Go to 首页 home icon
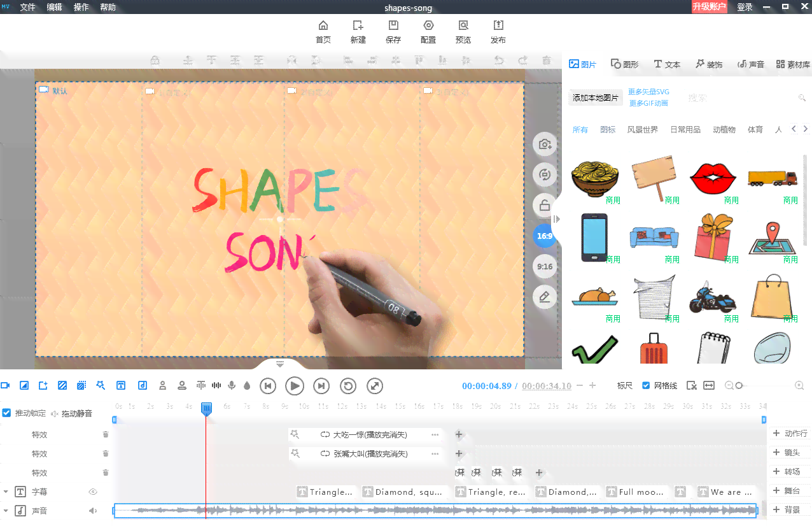This screenshot has width=812, height=526. pos(323,31)
